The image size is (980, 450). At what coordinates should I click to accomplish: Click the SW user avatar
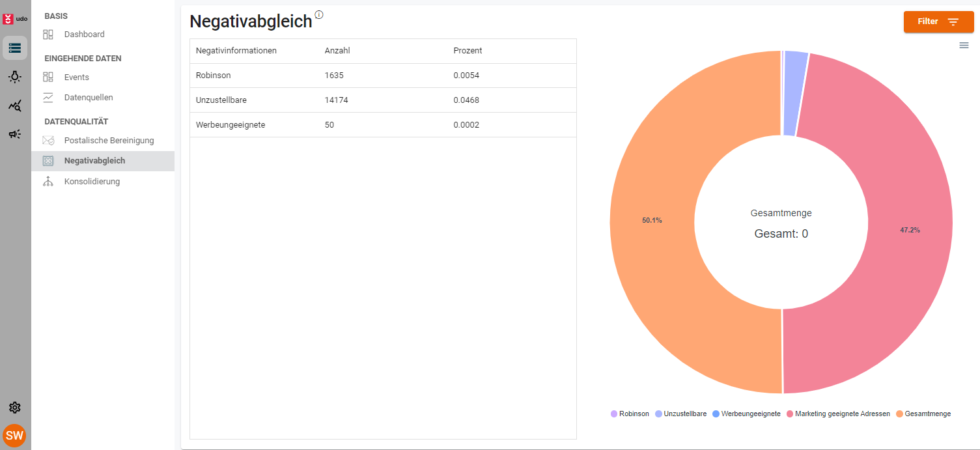tap(15, 436)
